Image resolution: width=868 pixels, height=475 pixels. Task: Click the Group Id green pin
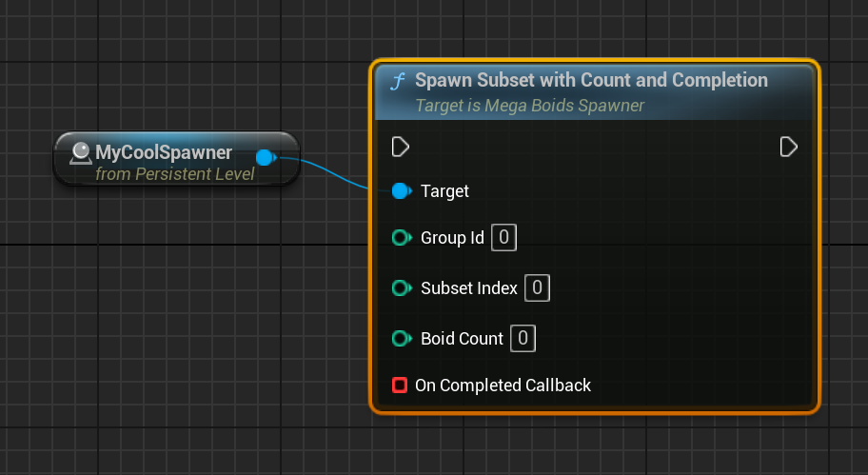tap(401, 238)
